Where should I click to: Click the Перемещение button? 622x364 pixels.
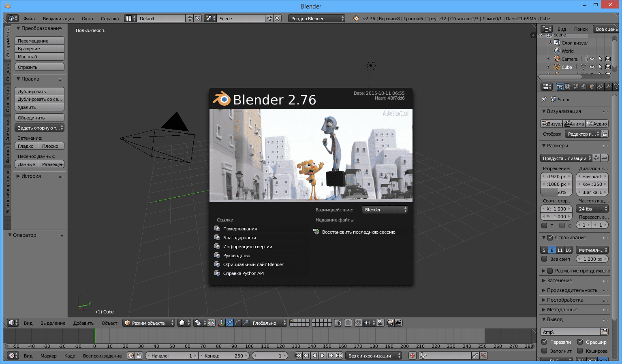pos(39,41)
